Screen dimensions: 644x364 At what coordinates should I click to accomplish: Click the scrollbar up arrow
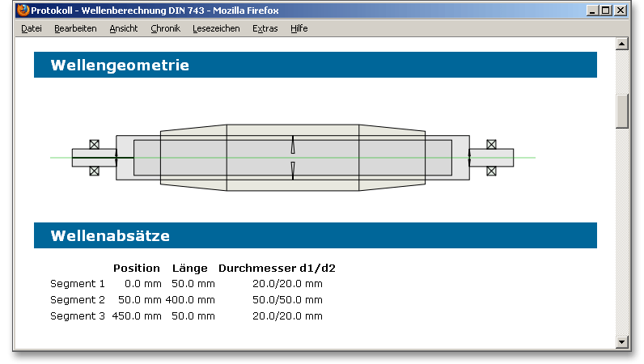[x=622, y=44]
